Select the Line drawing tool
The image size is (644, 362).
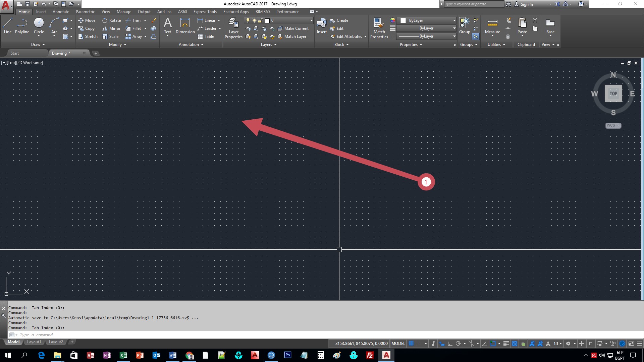point(8,26)
